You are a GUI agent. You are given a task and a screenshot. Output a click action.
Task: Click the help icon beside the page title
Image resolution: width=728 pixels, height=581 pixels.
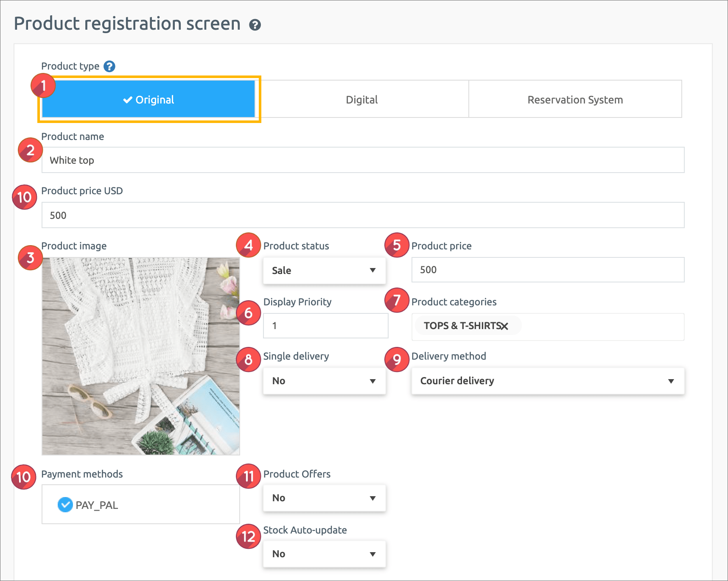pos(255,25)
